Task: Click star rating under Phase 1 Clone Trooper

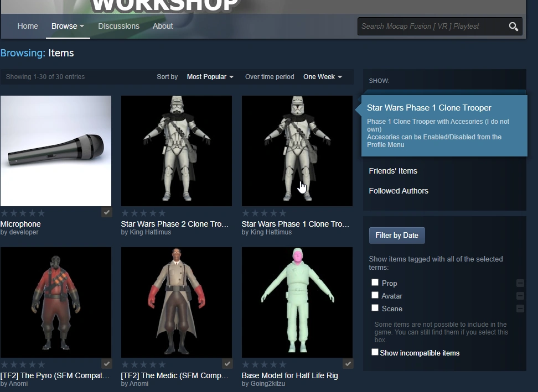Action: [264, 213]
